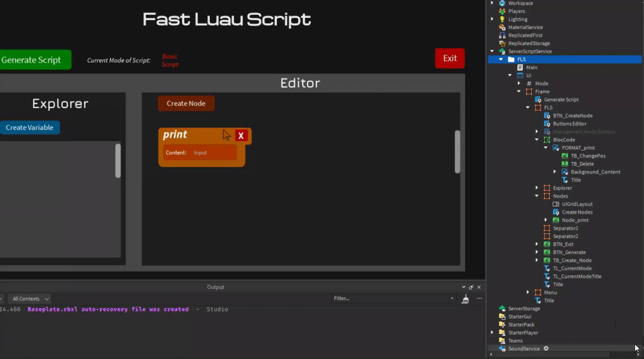Collapse the BlocCode tree node

[537, 140]
